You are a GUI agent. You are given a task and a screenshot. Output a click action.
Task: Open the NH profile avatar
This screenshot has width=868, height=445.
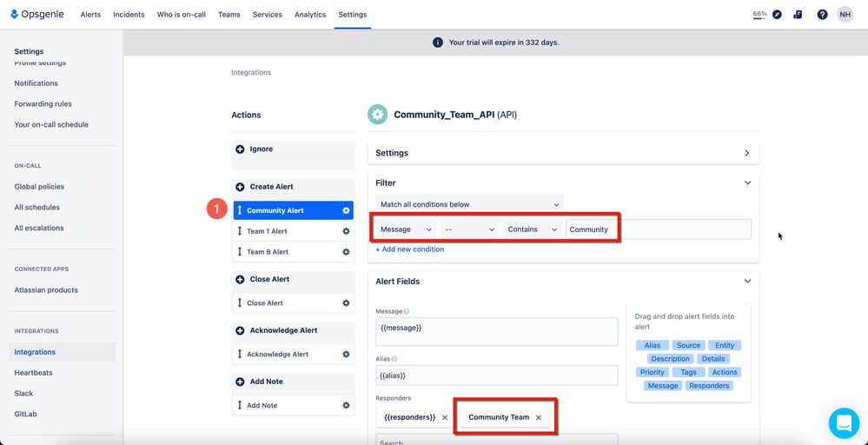(845, 15)
